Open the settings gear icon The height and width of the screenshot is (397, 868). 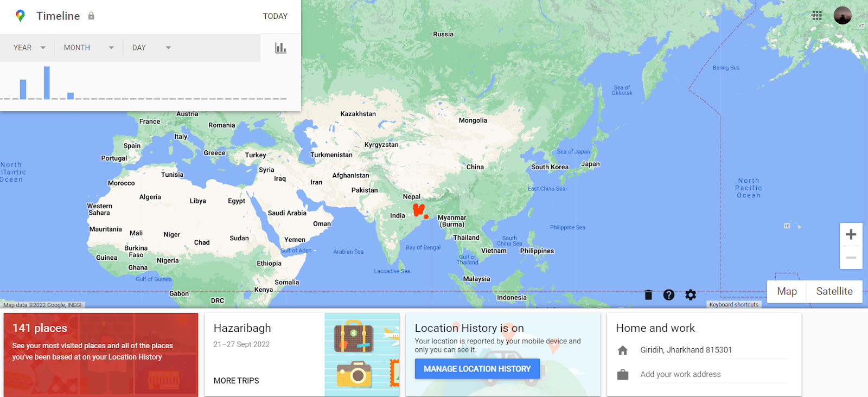click(691, 294)
